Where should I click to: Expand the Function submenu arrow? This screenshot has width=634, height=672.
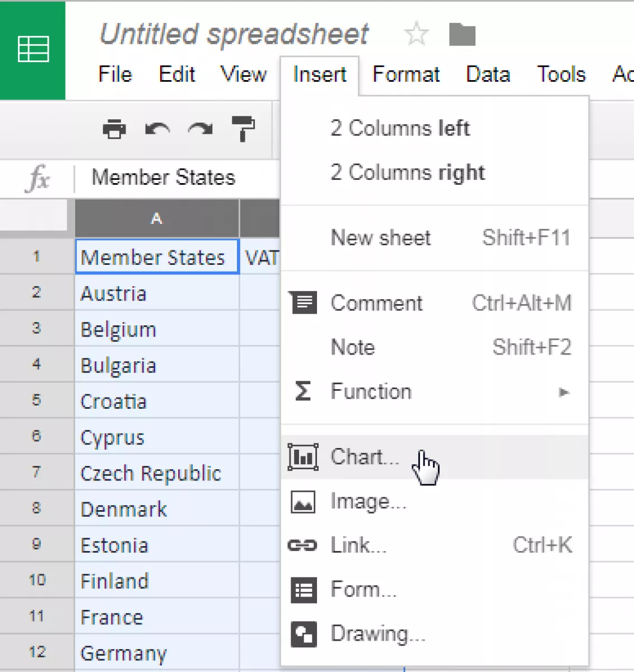coord(563,392)
